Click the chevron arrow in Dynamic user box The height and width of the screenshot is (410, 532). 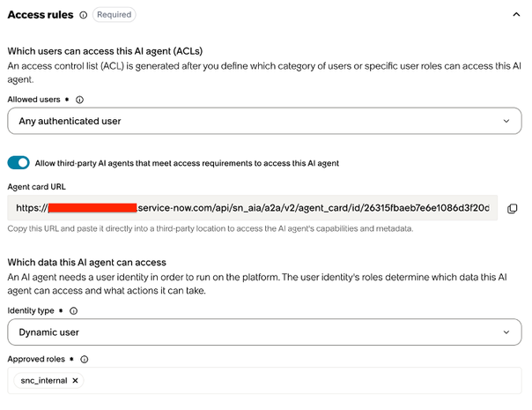(506, 332)
